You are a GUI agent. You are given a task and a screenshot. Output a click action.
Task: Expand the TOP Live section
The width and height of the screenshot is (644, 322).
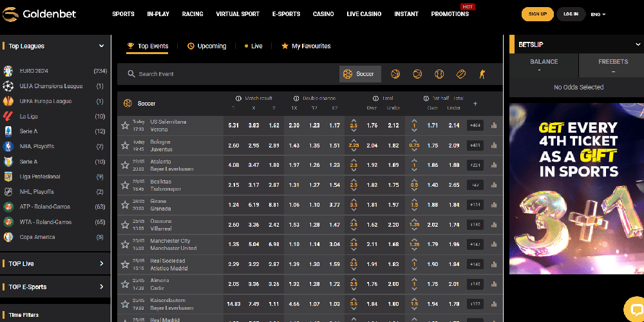101,263
